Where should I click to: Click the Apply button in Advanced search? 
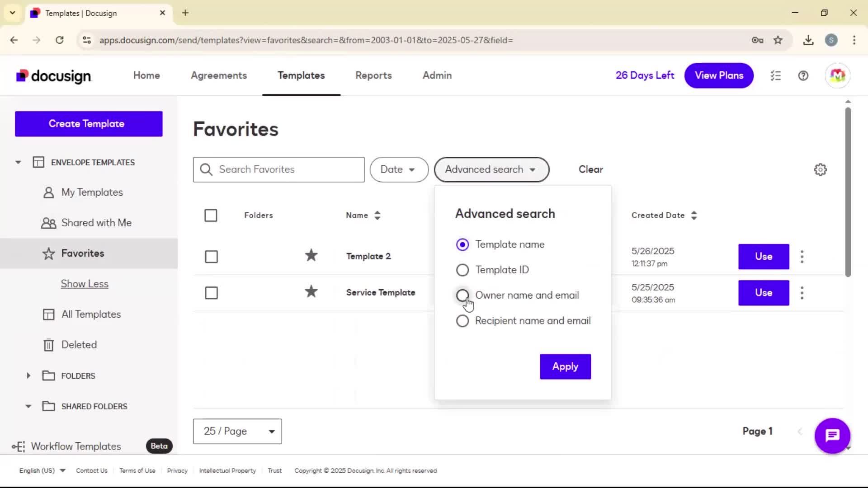coord(565,366)
